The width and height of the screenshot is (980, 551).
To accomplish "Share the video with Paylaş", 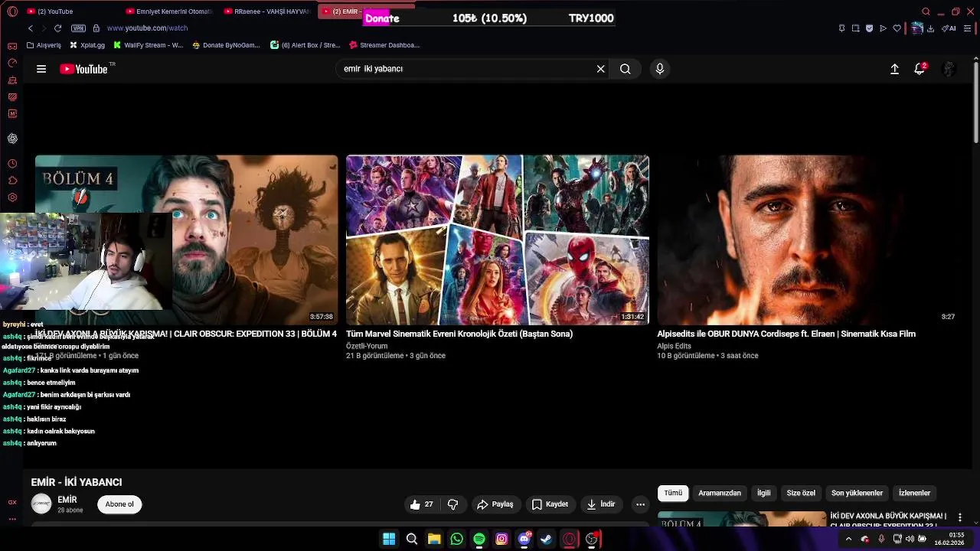I will point(495,504).
